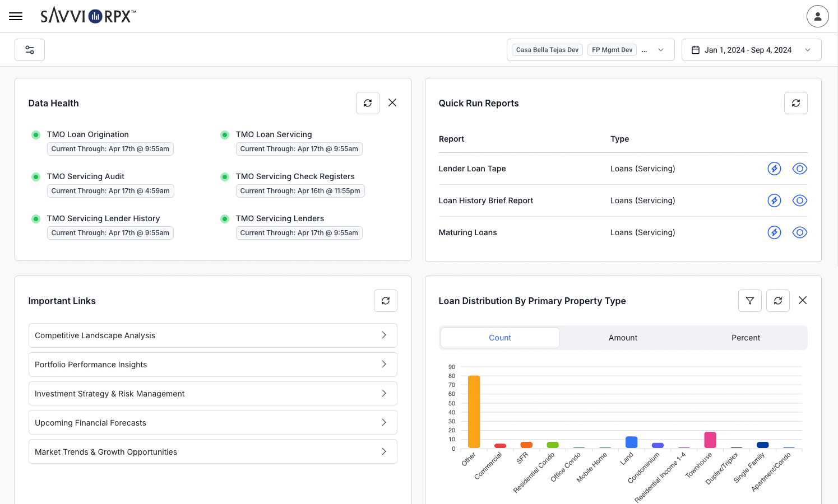Refresh the Data Health panel
This screenshot has height=504, width=838.
[x=368, y=103]
